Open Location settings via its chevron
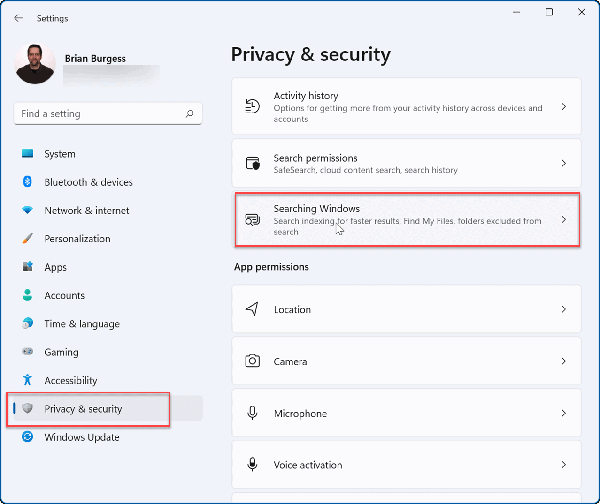 tap(564, 309)
